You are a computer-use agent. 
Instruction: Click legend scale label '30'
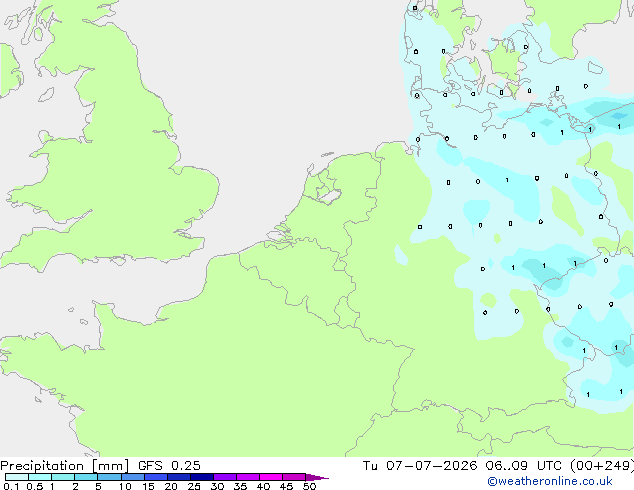click(217, 486)
